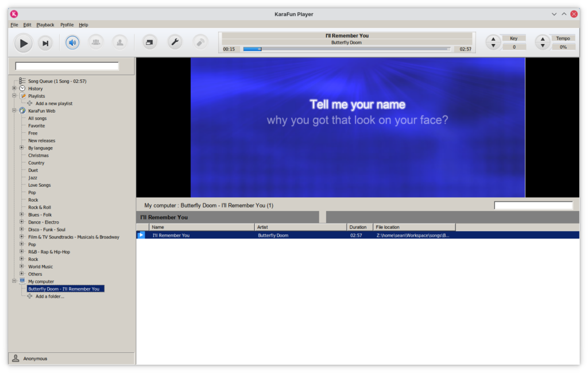
Task: Expand the By language category
Action: [x=22, y=148]
